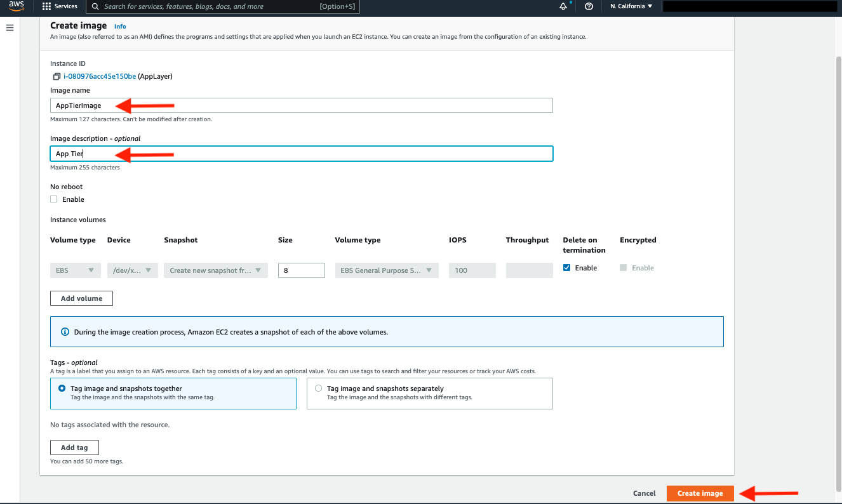The height and width of the screenshot is (504, 842).
Task: Open the AWS home logo
Action: (x=16, y=6)
